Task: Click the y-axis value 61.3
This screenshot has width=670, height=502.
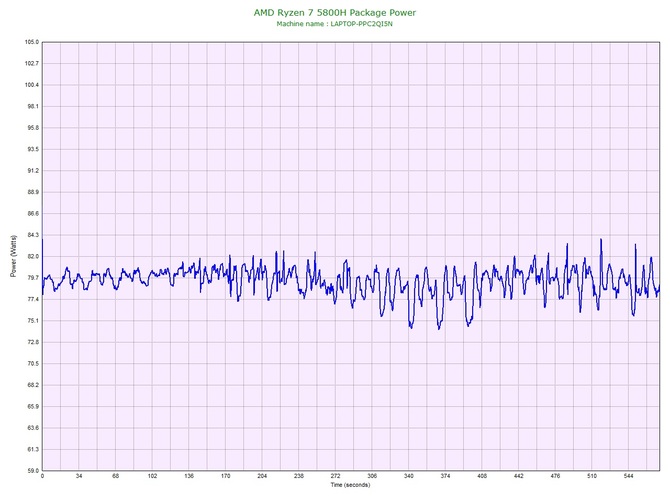Action: click(x=32, y=449)
